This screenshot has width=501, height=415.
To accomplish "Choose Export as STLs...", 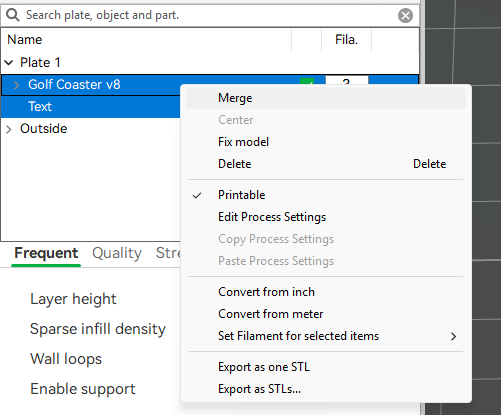I will [326, 389].
